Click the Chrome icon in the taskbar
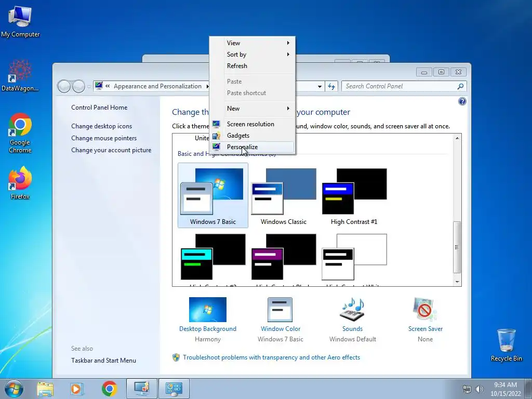This screenshot has width=532, height=399. coord(109,389)
